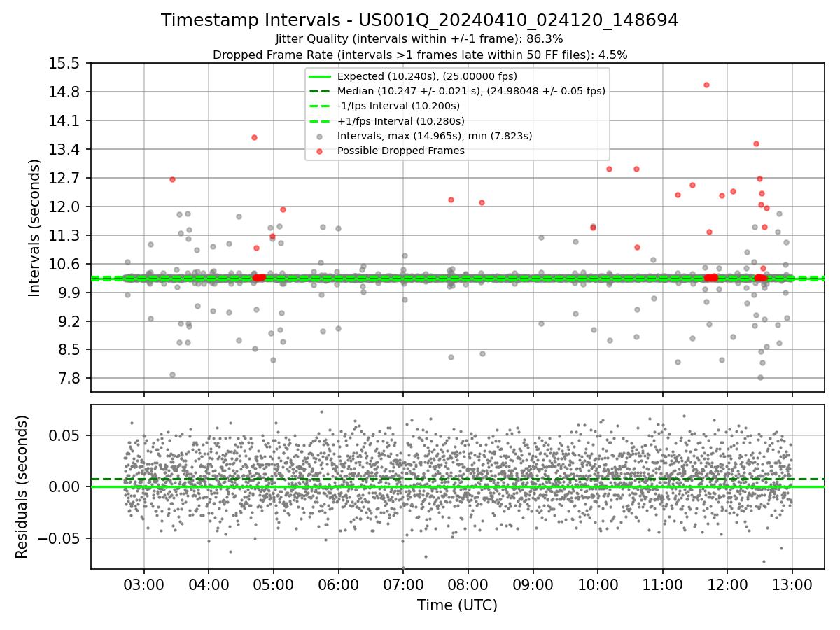Image resolution: width=840 pixels, height=630 pixels.
Task: Click legend entry 'Expected (10.240s), (25.00000 fps)'
Action: (427, 76)
